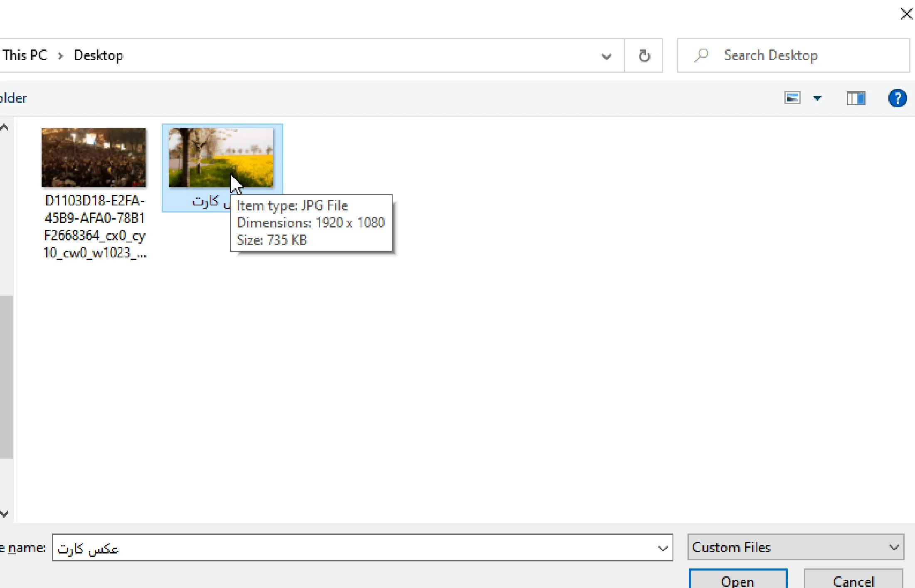Viewport: 915px width, 588px height.
Task: Expand the view options dropdown arrow
Action: click(x=817, y=99)
